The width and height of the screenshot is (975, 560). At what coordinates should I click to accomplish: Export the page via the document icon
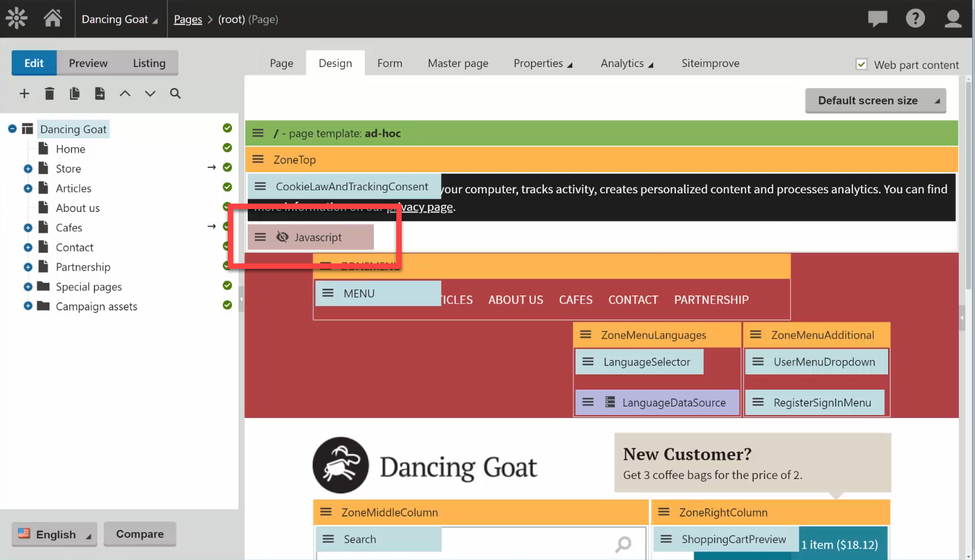(100, 94)
